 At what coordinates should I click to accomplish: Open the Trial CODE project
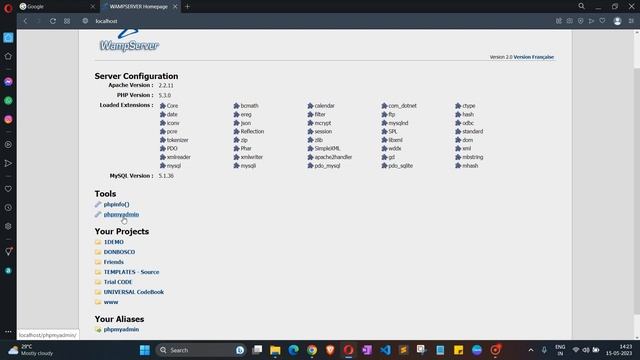[118, 282]
